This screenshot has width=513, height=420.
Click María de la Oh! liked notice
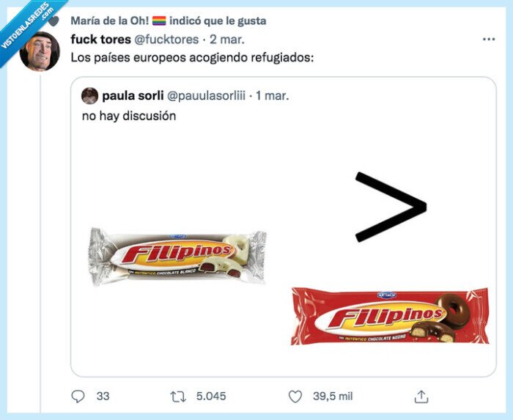(168, 21)
